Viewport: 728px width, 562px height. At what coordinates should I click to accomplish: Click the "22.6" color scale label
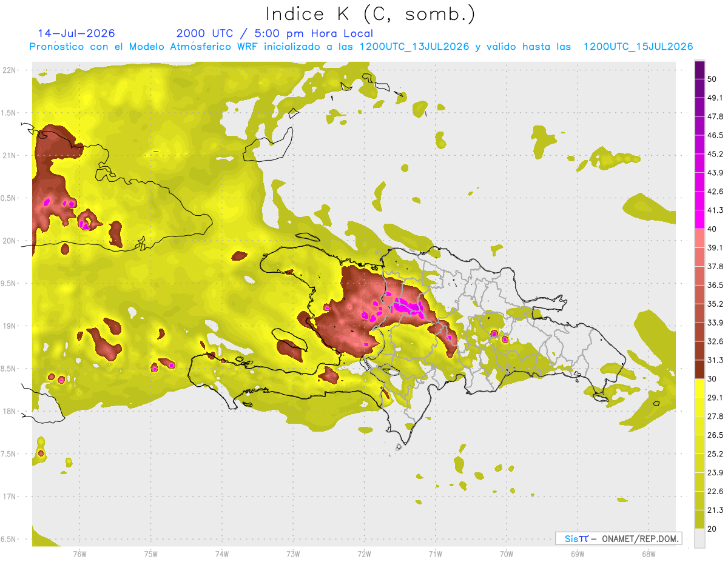pyautogui.click(x=715, y=492)
